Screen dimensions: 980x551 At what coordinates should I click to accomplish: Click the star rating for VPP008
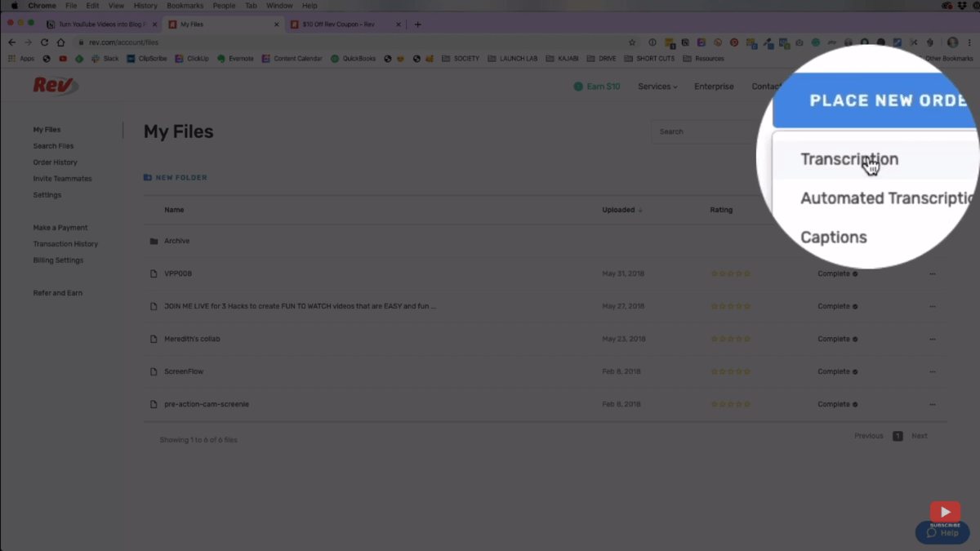[x=730, y=273]
